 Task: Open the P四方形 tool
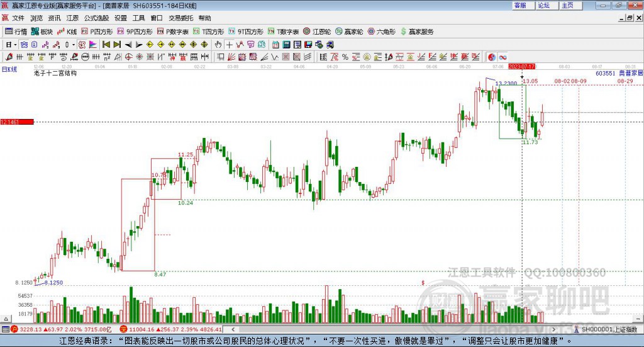pos(97,31)
